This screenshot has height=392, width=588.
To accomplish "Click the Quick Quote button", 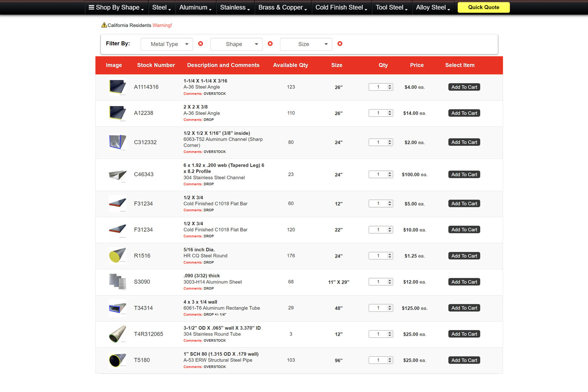I will pyautogui.click(x=484, y=7).
